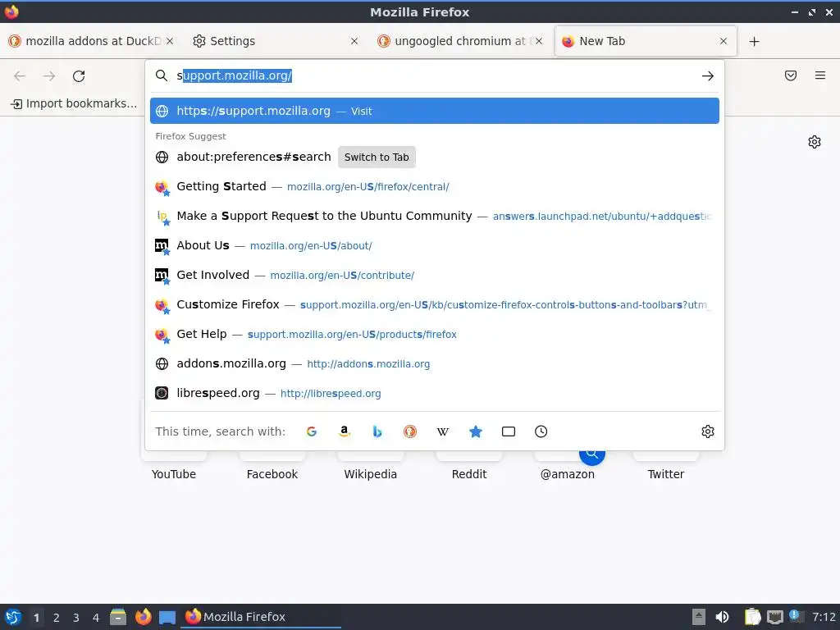The image size is (840, 630).
Task: Open Get Involved suggestion
Action: 435,275
